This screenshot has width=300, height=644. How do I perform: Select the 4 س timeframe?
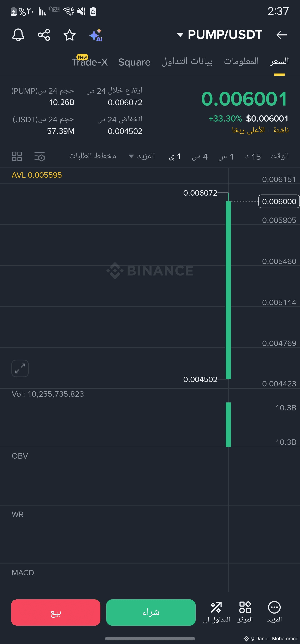tap(200, 156)
